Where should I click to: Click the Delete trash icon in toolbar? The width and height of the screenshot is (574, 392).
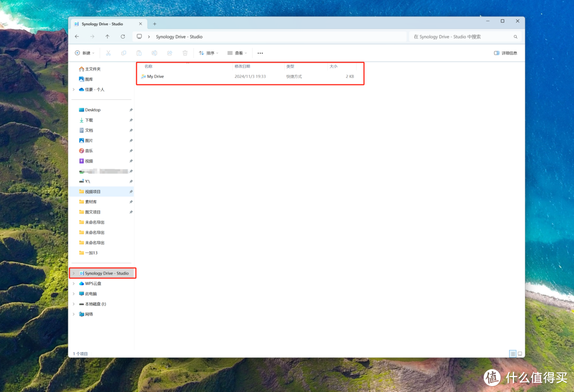(x=185, y=53)
